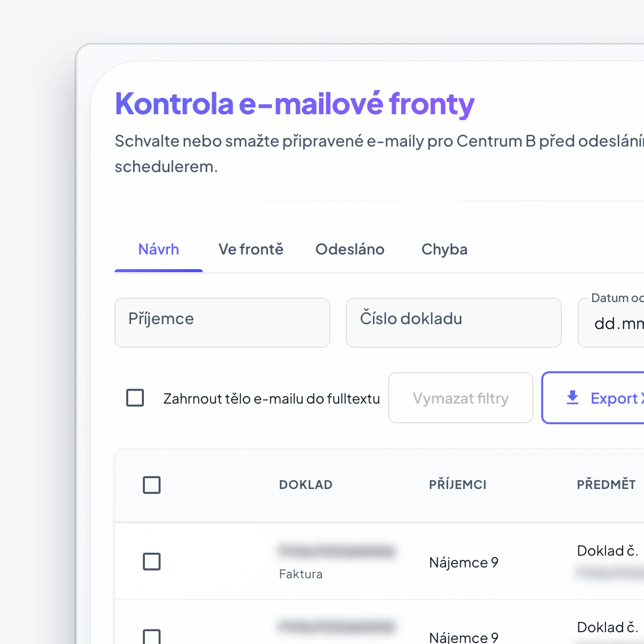Image resolution: width=644 pixels, height=644 pixels.
Task: Click the Export button
Action: (593, 398)
